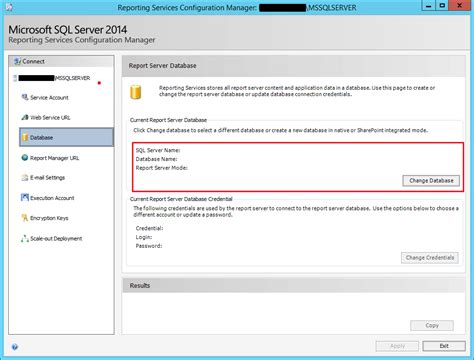Minimize the Configuration Manager window
Screen dimensions: 474x360
(x=429, y=6)
